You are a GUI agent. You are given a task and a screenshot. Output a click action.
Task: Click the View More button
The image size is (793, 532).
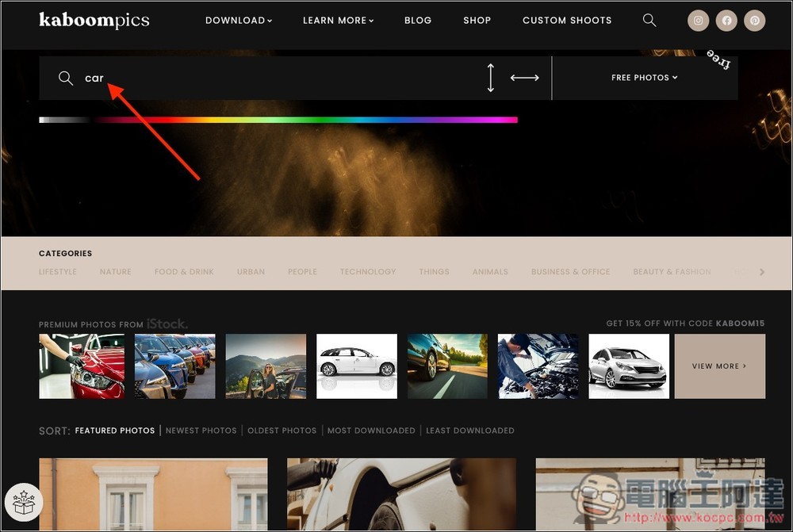(719, 366)
